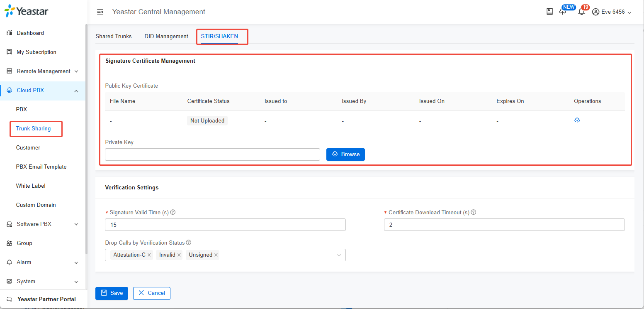Click the upload icon under Operations column

pyautogui.click(x=577, y=120)
